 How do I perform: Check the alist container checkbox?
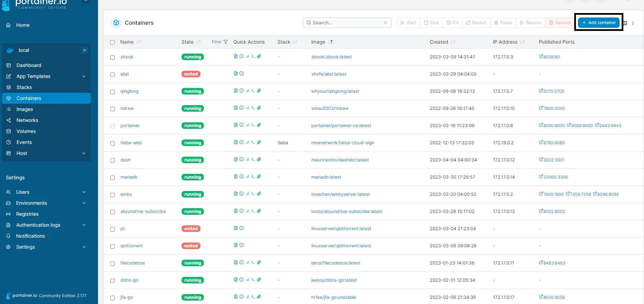(112, 75)
